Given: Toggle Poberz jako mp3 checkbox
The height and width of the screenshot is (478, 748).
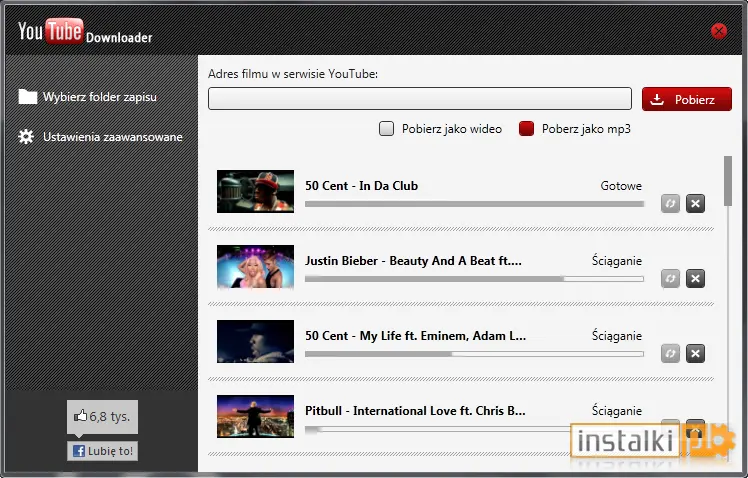Looking at the screenshot, I should tap(526, 129).
